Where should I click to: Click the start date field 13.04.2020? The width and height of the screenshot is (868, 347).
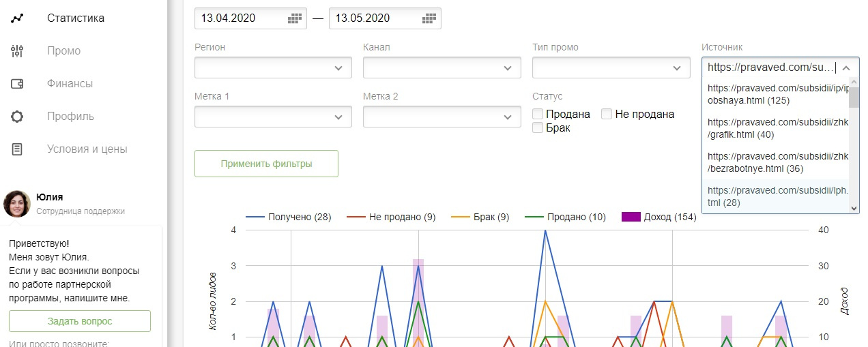point(250,18)
